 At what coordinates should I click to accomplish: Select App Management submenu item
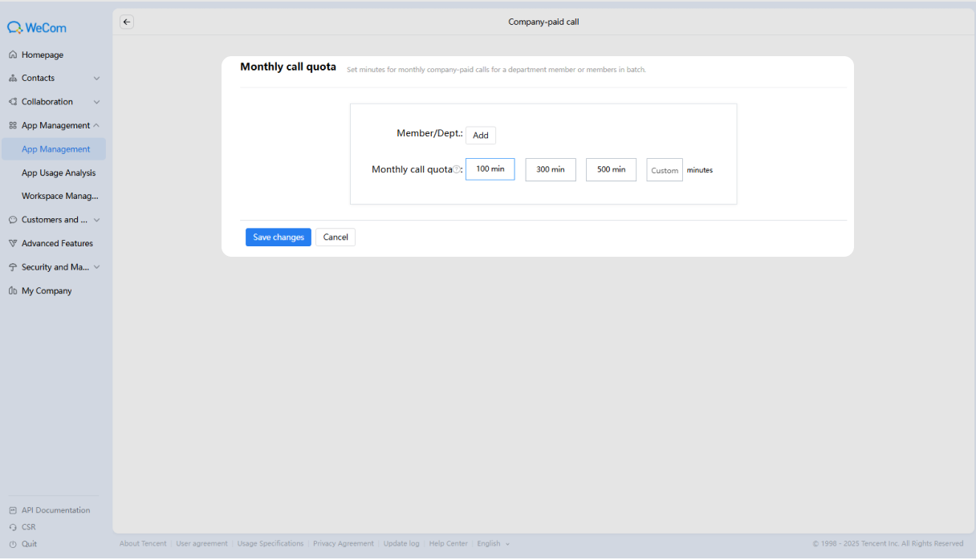[x=53, y=149]
